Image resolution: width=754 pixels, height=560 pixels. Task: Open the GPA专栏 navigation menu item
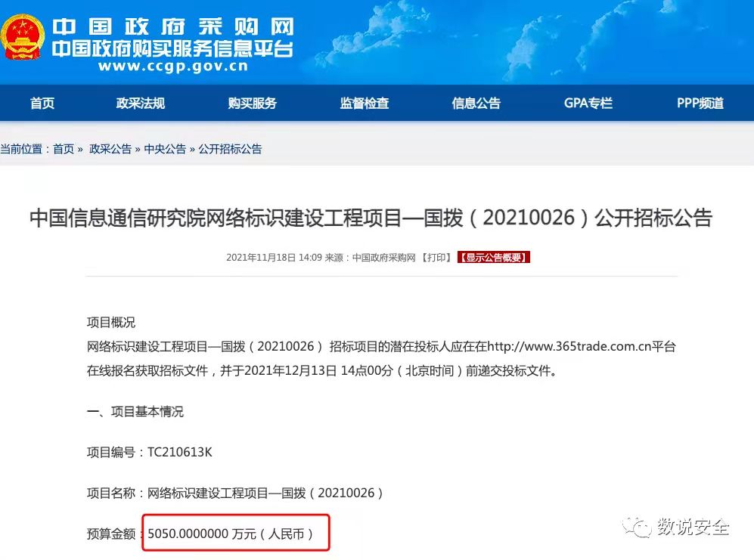588,103
